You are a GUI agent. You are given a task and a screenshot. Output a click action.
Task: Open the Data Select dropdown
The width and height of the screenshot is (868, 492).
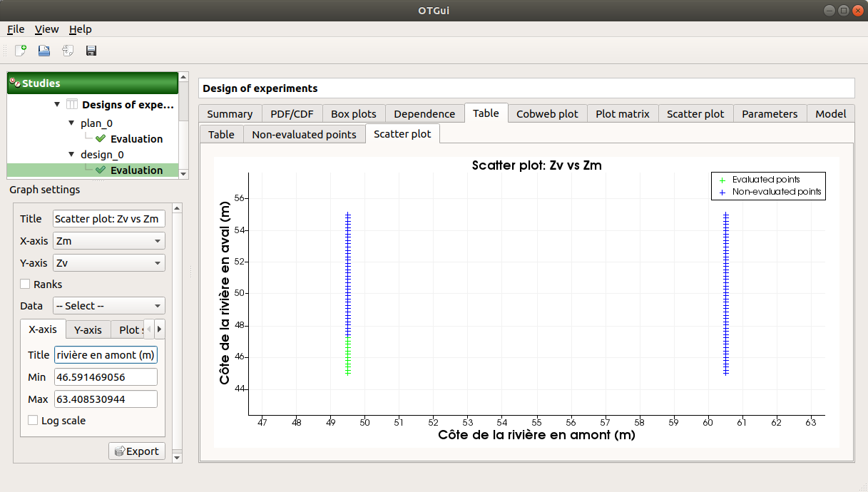109,306
